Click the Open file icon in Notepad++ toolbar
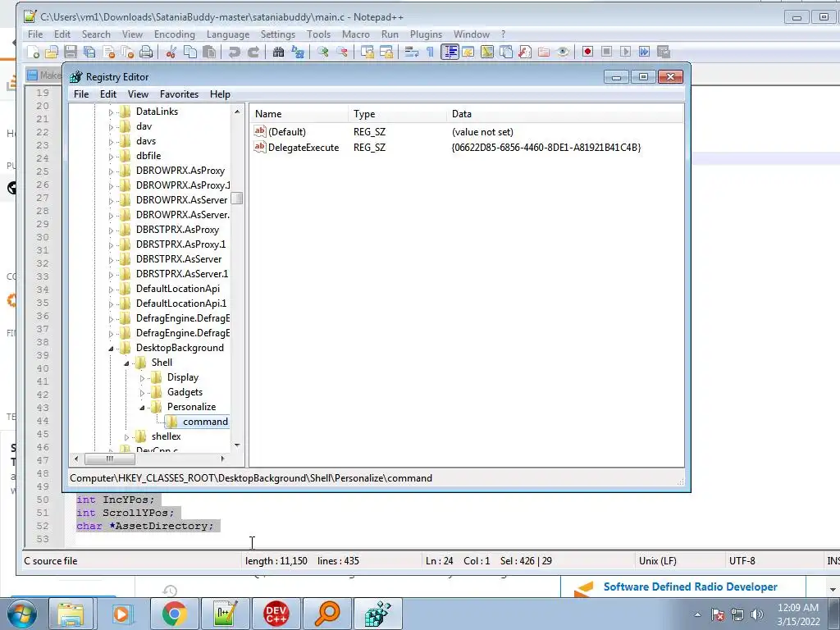 tap(52, 52)
